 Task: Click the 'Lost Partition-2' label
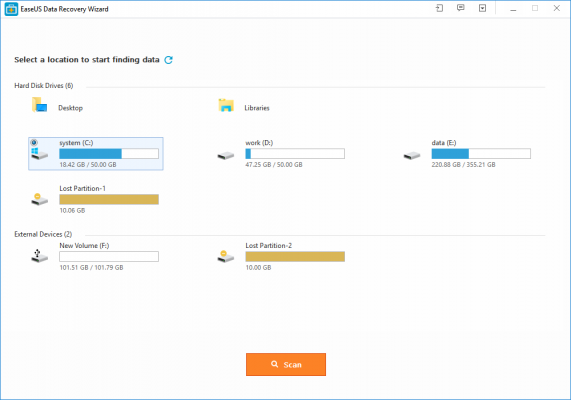pyautogui.click(x=268, y=246)
